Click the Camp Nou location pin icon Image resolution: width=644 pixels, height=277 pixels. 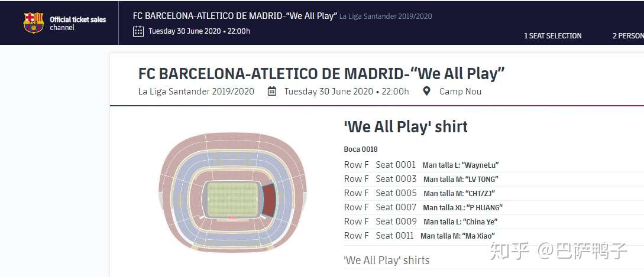tap(427, 91)
